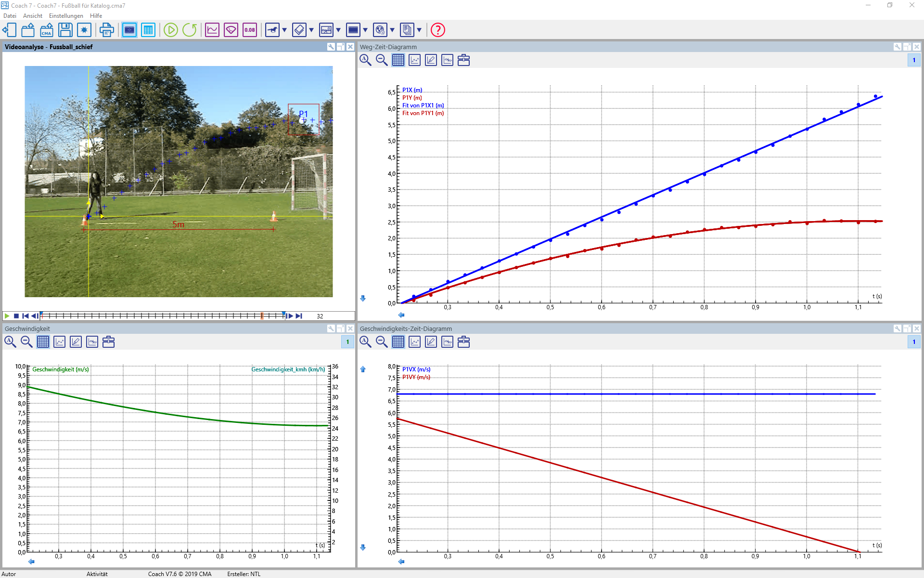This screenshot has width=924, height=578.
Task: Click the green video play button
Action: coord(7,316)
